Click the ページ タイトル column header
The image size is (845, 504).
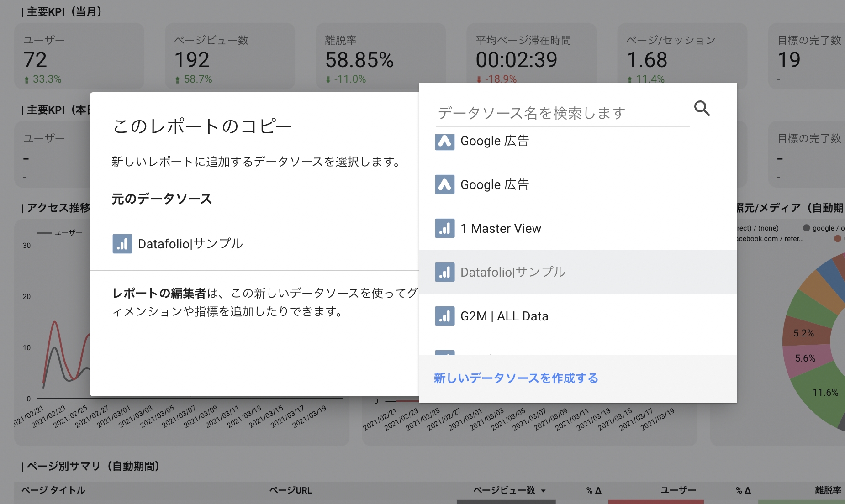[x=53, y=490]
